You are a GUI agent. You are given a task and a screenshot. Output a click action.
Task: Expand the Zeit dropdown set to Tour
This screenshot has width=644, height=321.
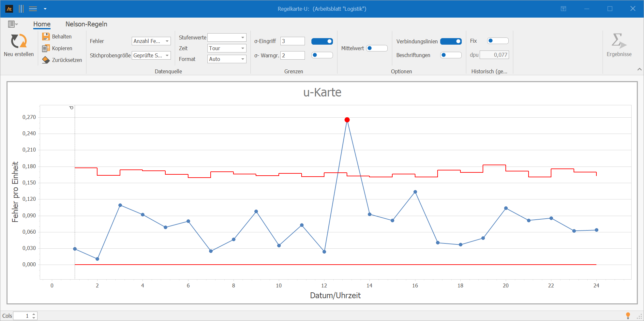(x=227, y=48)
